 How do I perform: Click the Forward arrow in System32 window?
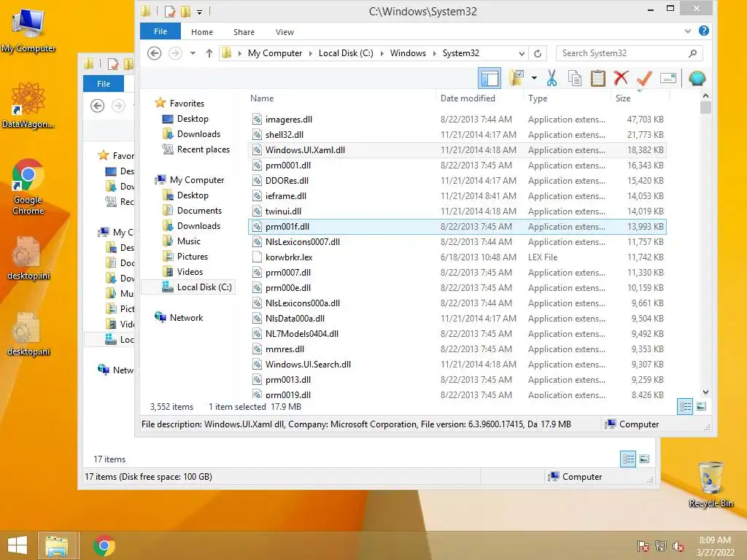coord(175,53)
